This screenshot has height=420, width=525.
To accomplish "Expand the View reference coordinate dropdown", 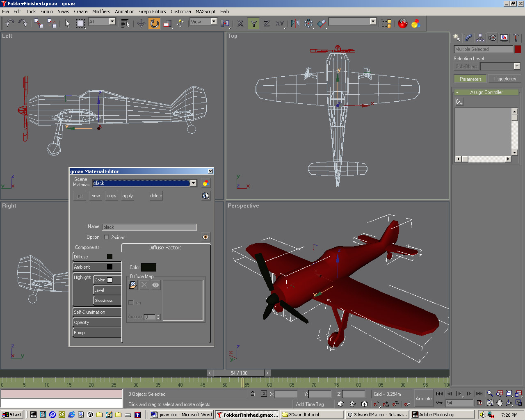I will pyautogui.click(x=214, y=22).
